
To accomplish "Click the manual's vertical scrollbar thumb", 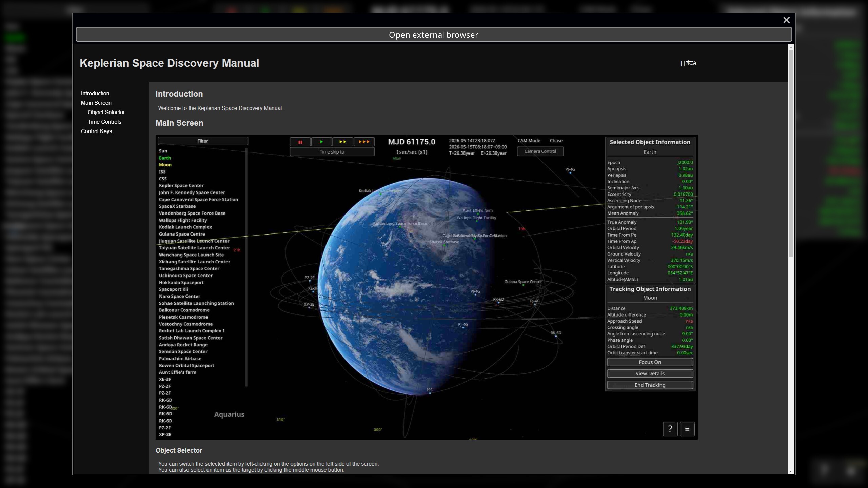I will tap(791, 154).
